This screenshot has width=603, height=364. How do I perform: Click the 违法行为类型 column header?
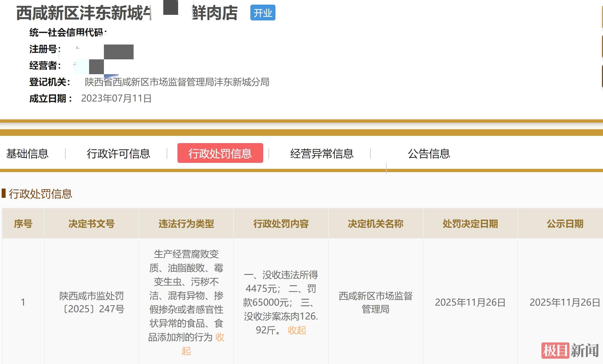(186, 224)
